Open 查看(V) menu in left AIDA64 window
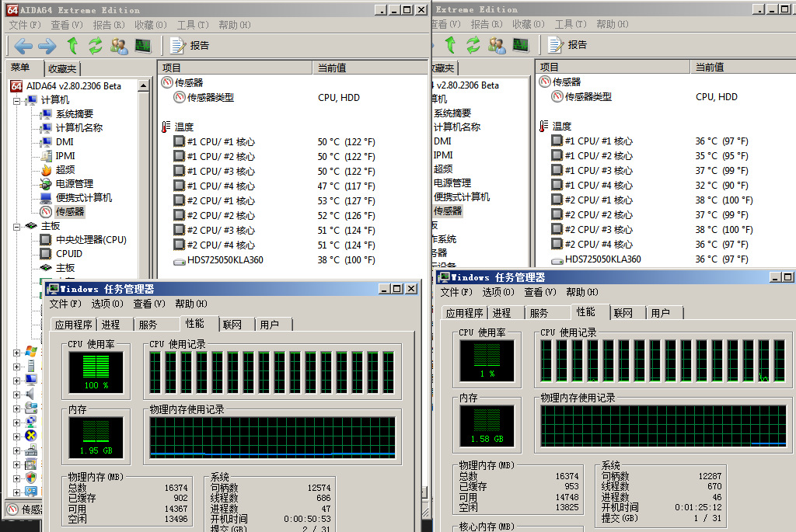The image size is (796, 532). [x=67, y=25]
